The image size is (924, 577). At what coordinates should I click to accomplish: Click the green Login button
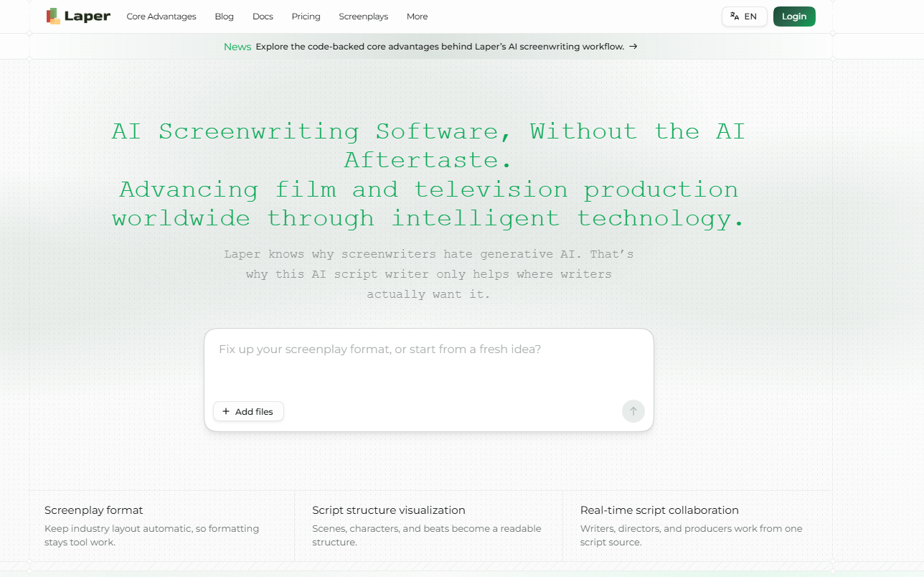[x=794, y=17]
